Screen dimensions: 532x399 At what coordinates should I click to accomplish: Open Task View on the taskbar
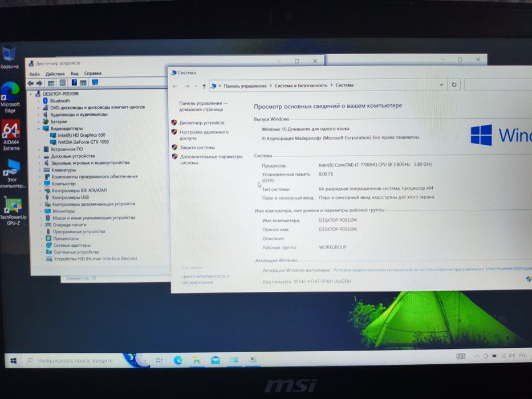[159, 360]
